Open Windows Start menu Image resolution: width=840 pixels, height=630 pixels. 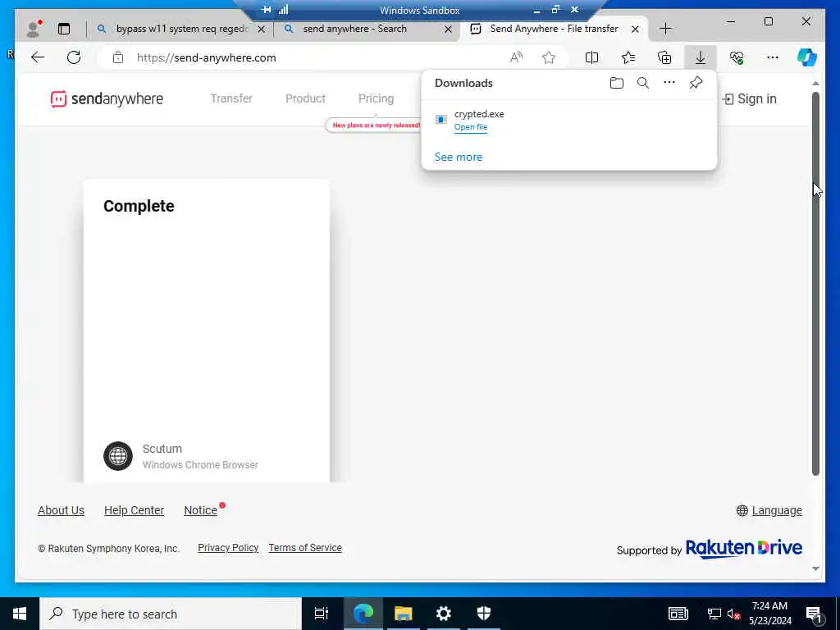[x=20, y=614]
